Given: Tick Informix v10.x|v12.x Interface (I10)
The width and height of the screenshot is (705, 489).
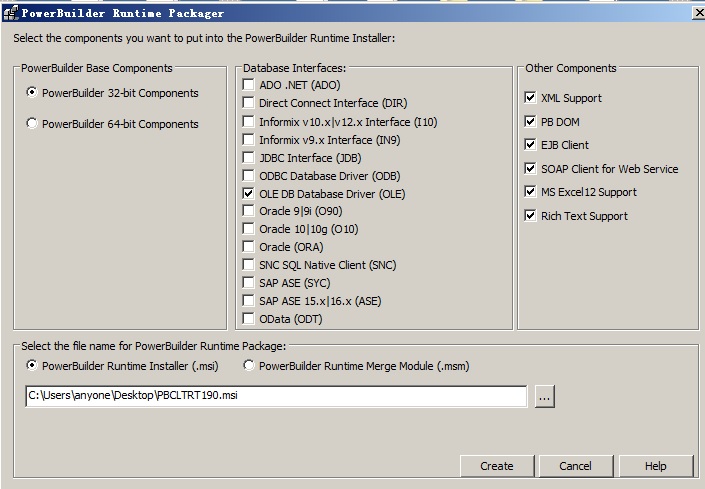Looking at the screenshot, I should 248,121.
